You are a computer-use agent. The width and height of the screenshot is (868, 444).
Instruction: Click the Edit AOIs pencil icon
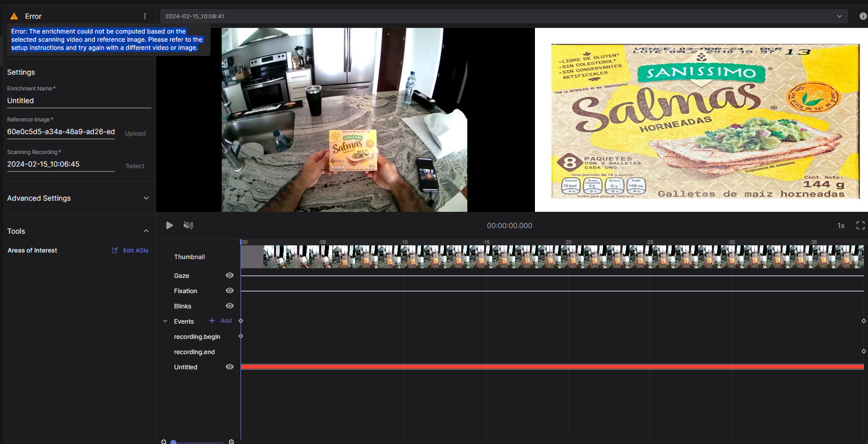click(115, 250)
